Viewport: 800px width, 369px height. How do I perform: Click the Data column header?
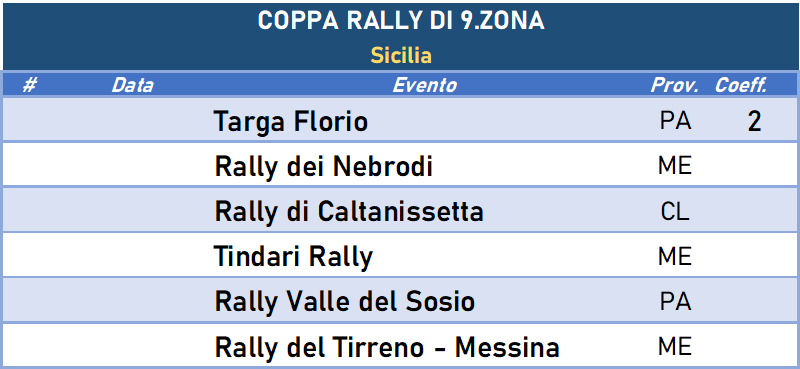click(132, 85)
